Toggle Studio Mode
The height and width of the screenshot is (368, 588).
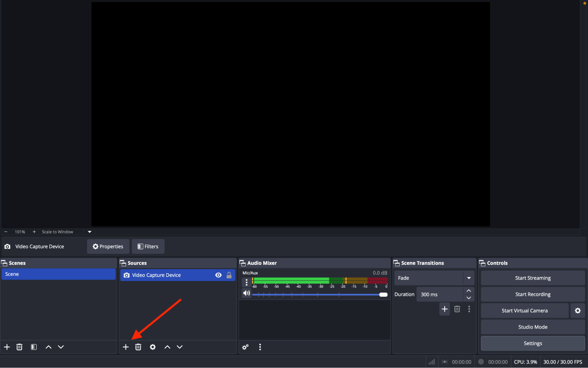pos(533,327)
